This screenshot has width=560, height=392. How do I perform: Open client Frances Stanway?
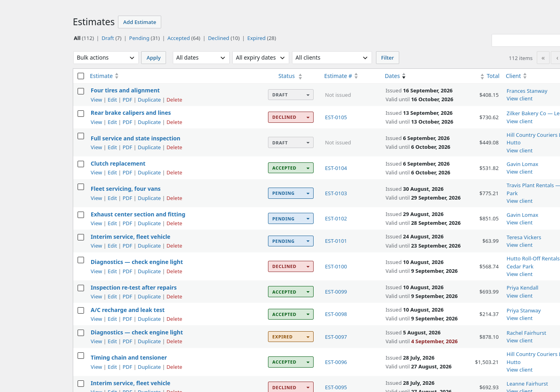point(527,91)
